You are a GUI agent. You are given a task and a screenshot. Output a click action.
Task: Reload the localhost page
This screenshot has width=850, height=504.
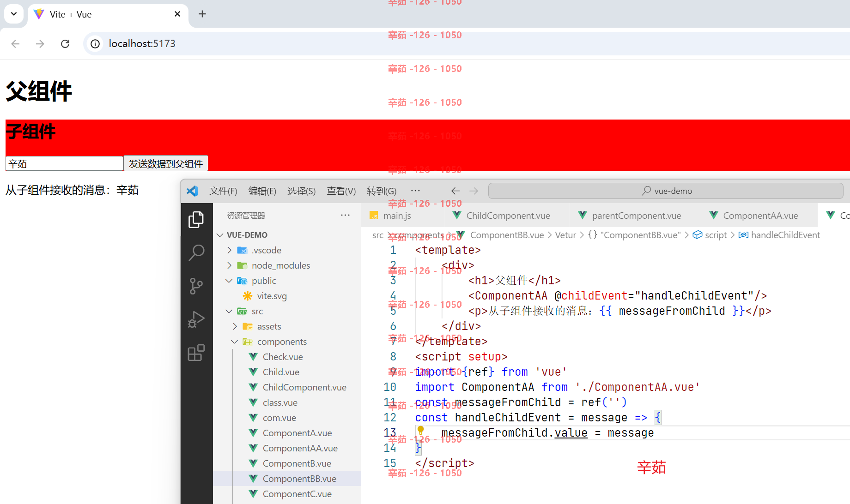click(65, 43)
